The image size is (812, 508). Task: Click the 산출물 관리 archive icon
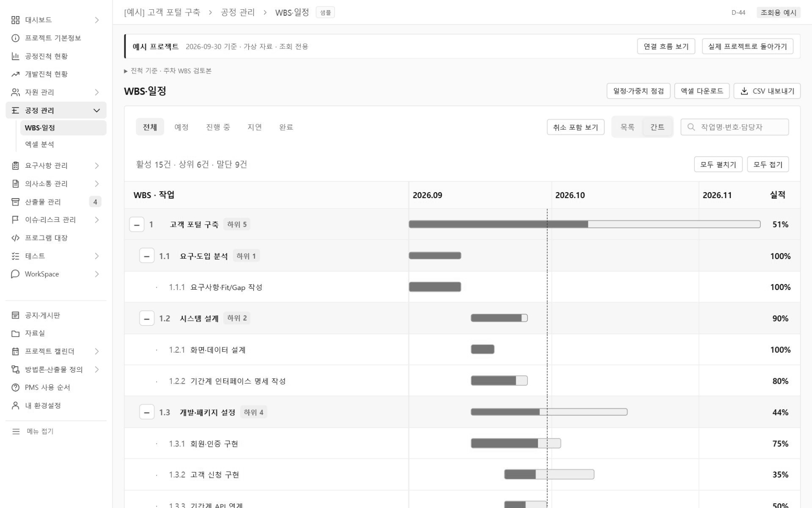pyautogui.click(x=16, y=202)
